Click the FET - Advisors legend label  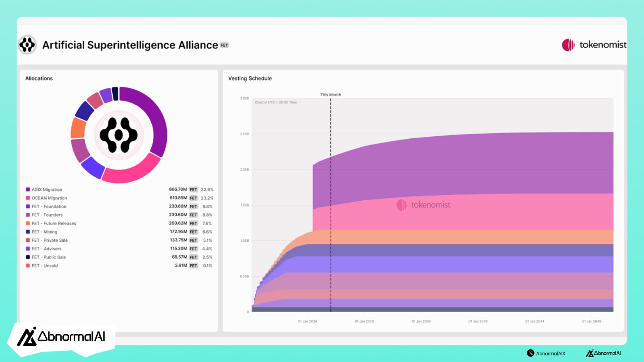pos(47,249)
